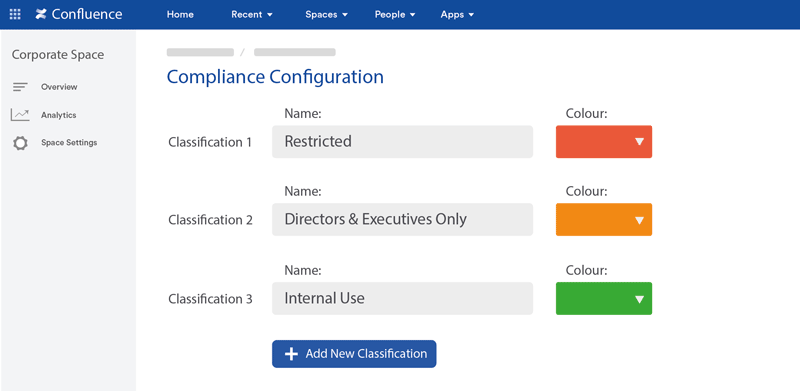Open the app switcher grid icon

pyautogui.click(x=15, y=14)
